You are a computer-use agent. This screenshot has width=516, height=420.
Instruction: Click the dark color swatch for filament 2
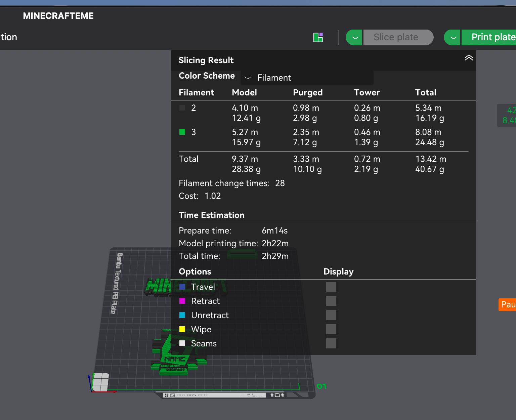coord(182,108)
